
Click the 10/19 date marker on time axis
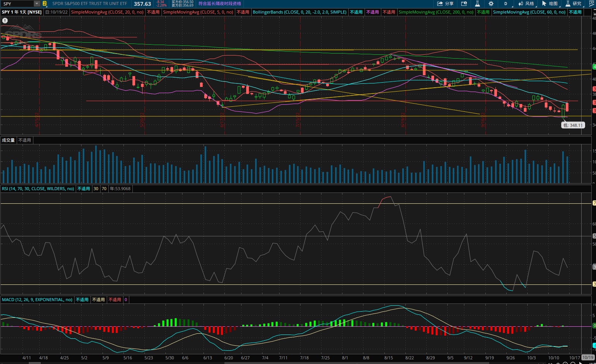pyautogui.click(x=588, y=357)
